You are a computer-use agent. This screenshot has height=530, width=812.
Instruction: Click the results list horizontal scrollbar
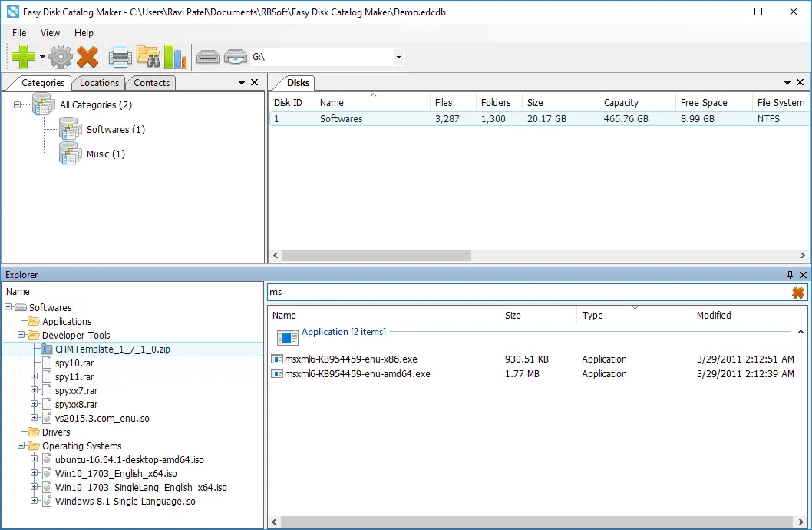tap(537, 522)
